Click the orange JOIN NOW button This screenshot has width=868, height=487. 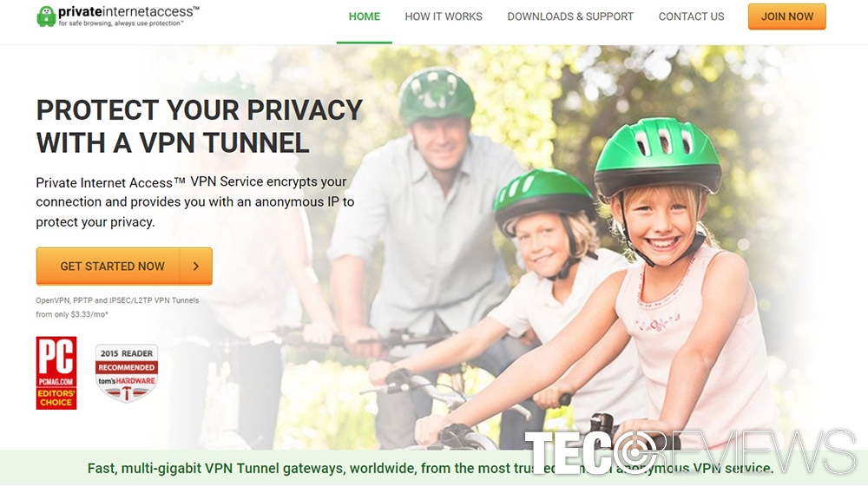click(x=786, y=16)
